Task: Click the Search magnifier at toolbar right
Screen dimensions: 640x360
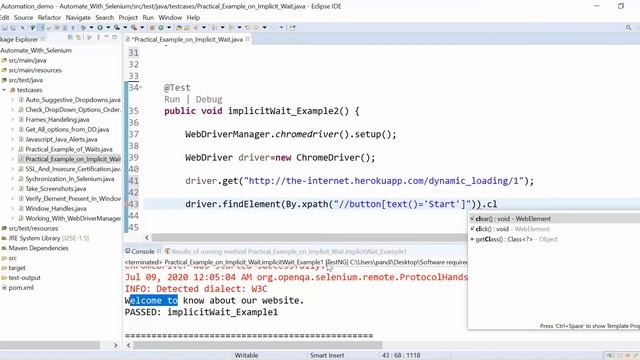Action: pos(629,28)
